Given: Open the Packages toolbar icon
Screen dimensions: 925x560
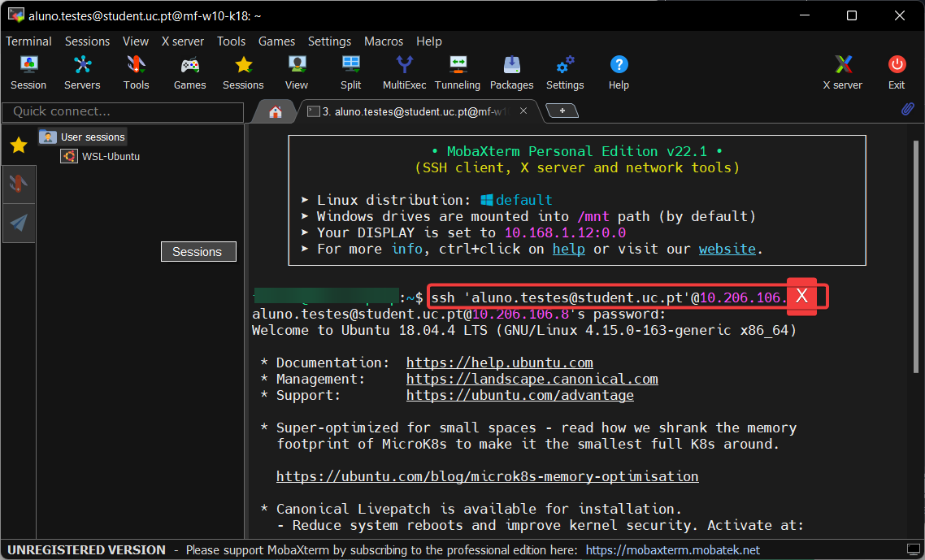Looking at the screenshot, I should pyautogui.click(x=511, y=72).
